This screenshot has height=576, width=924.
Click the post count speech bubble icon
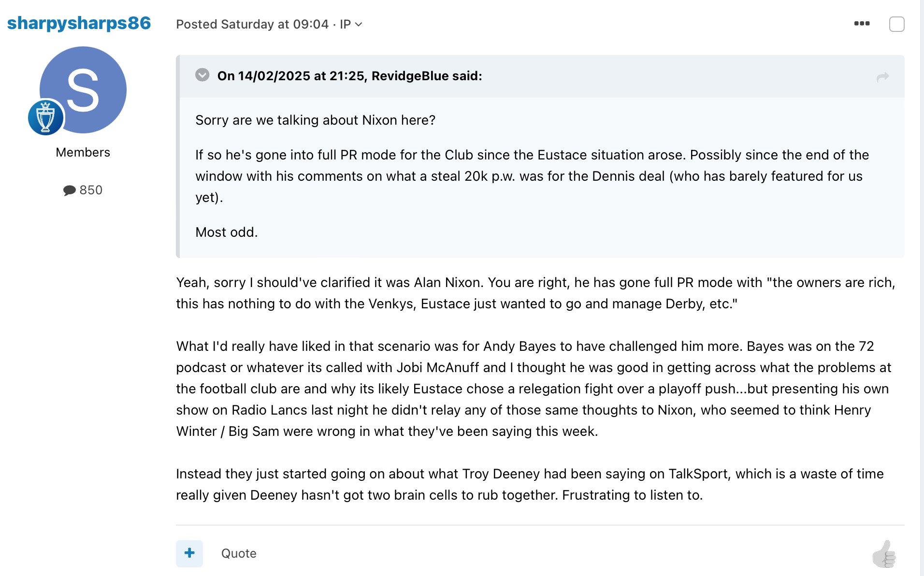click(69, 190)
